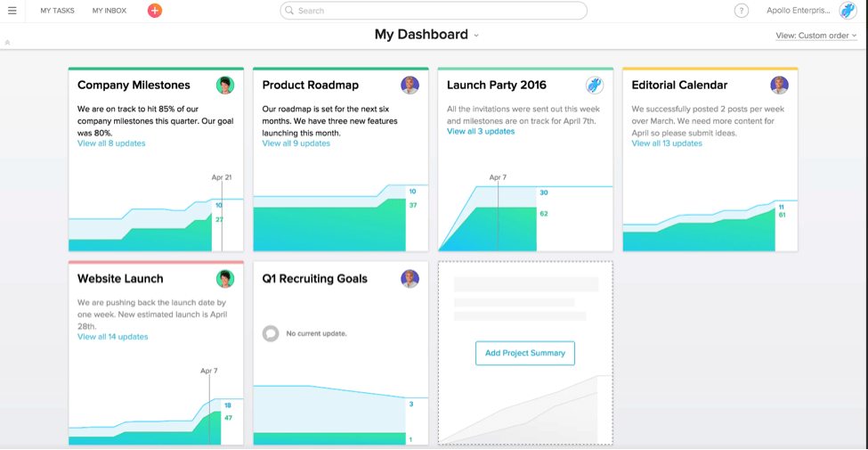Screen dimensions: 868x450
Task: Click the Q1 Recruiting Goals owner avatar
Action: (410, 279)
